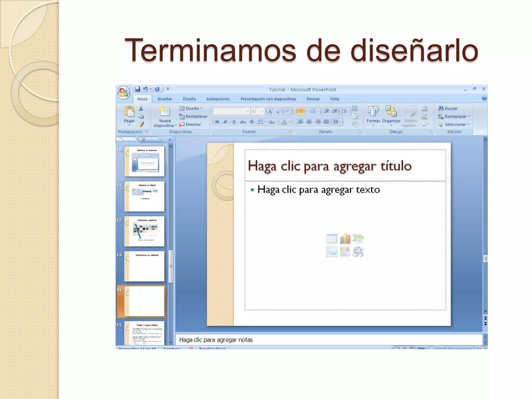Click the Copy icon under scissors
Screen dimensions: 532x399
(141, 116)
